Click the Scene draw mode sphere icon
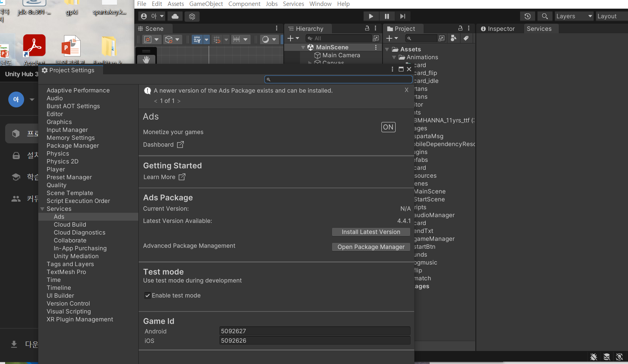The image size is (628, 364). 266,39
